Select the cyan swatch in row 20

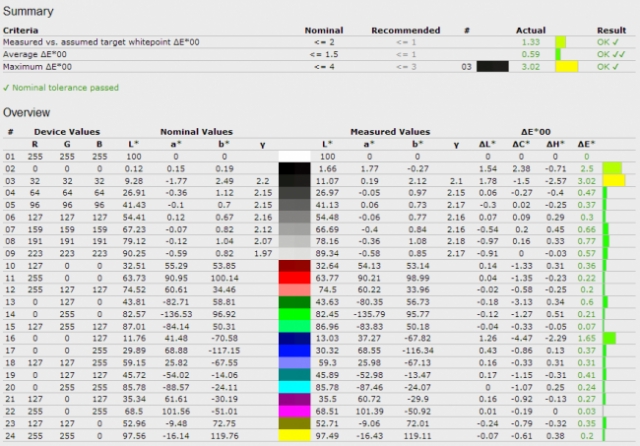[x=294, y=386]
